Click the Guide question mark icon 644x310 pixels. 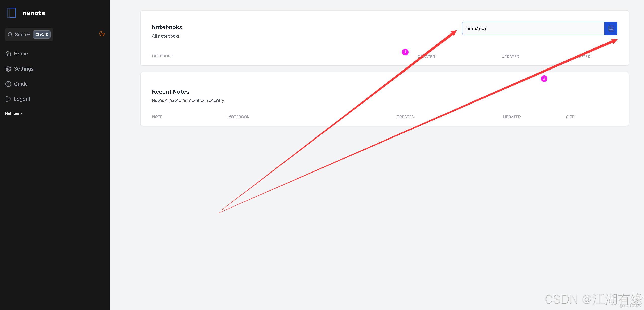8,84
